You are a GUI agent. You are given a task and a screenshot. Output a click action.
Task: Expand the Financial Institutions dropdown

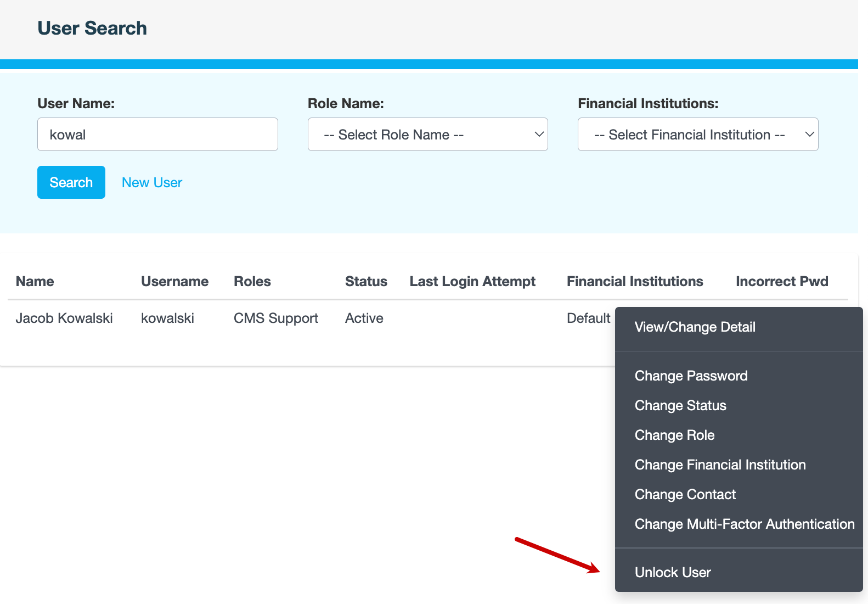pos(697,135)
